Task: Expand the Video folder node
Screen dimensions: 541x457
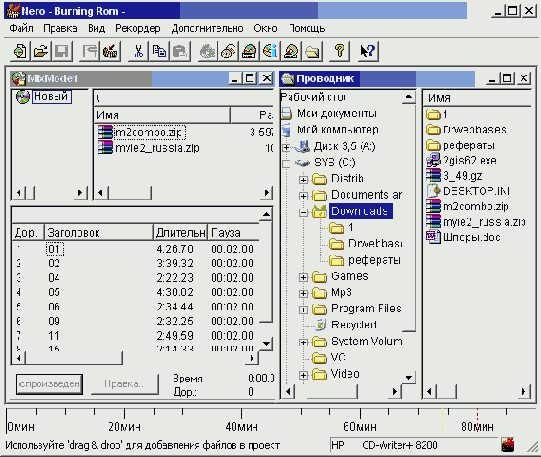Action: (303, 375)
